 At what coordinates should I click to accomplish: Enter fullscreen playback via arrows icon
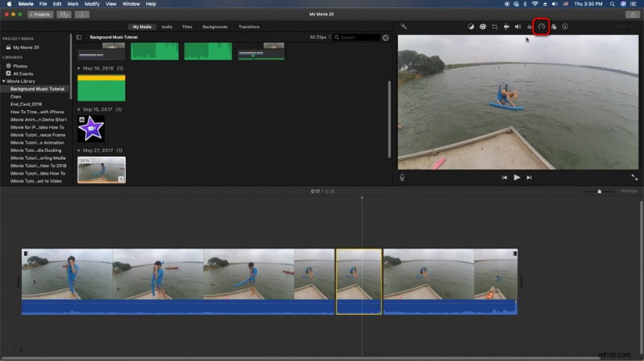point(634,177)
